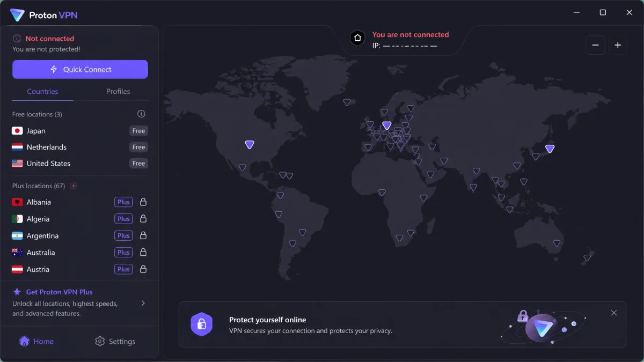Minimize the Proton VPN window

tap(576, 12)
